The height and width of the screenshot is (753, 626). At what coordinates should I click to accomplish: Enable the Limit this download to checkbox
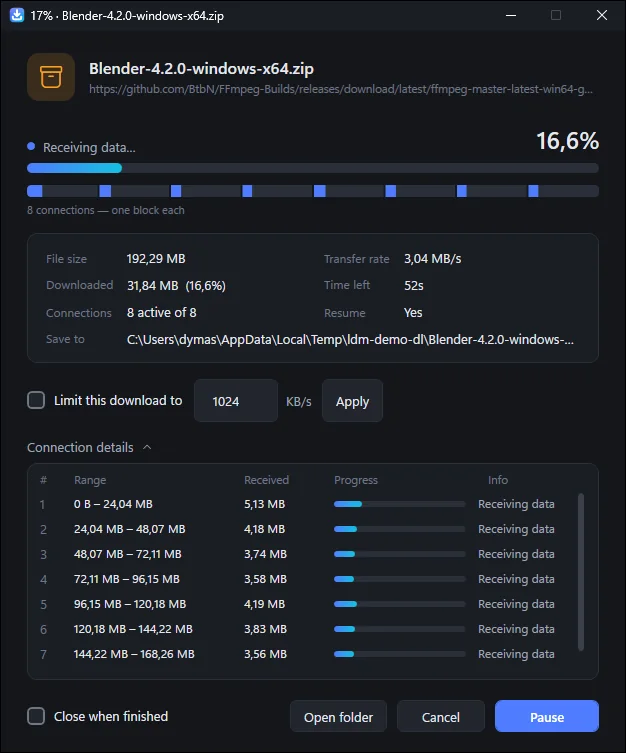(36, 400)
